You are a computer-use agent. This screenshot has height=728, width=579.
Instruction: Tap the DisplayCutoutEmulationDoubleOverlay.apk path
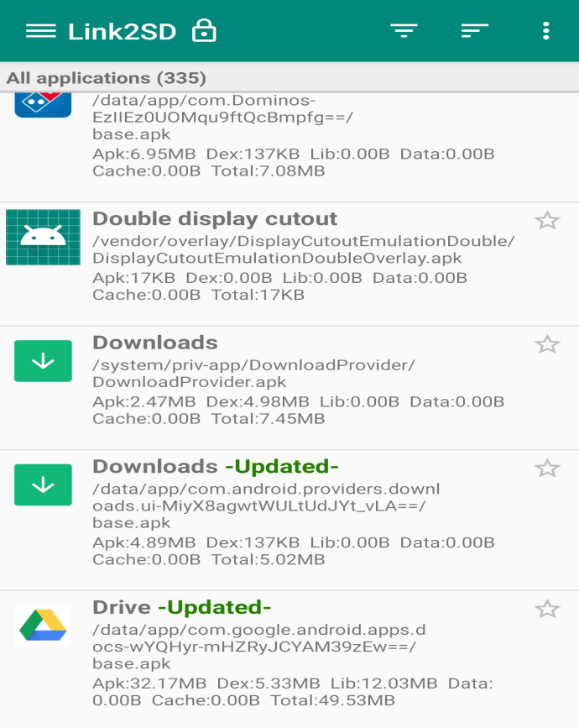(304, 249)
